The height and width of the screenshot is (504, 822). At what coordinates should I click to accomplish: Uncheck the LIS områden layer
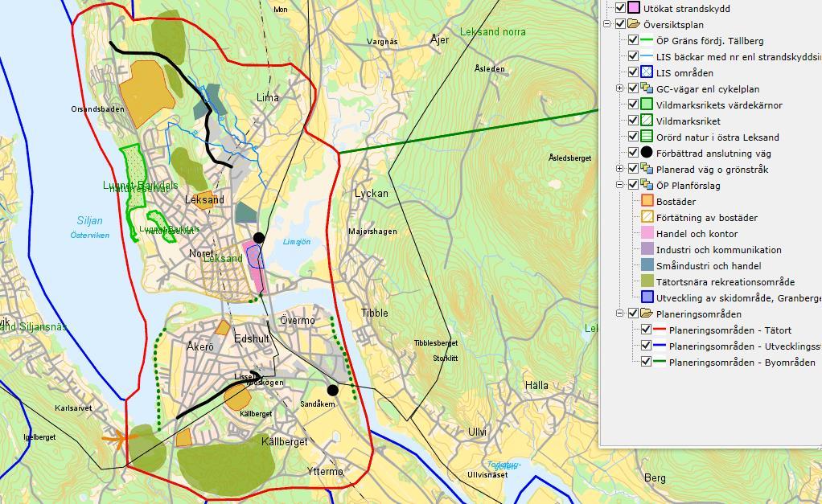click(633, 72)
